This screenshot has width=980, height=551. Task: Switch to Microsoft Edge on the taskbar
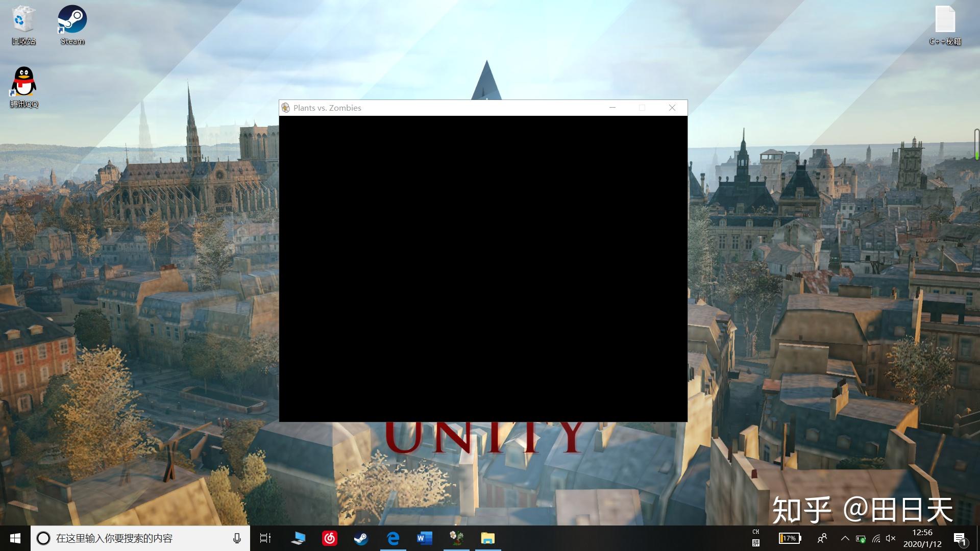(x=393, y=538)
